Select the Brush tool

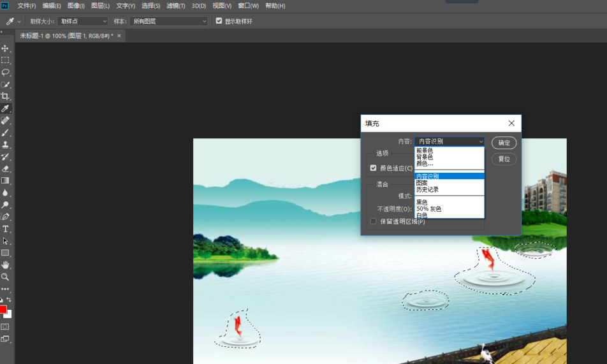coord(5,133)
